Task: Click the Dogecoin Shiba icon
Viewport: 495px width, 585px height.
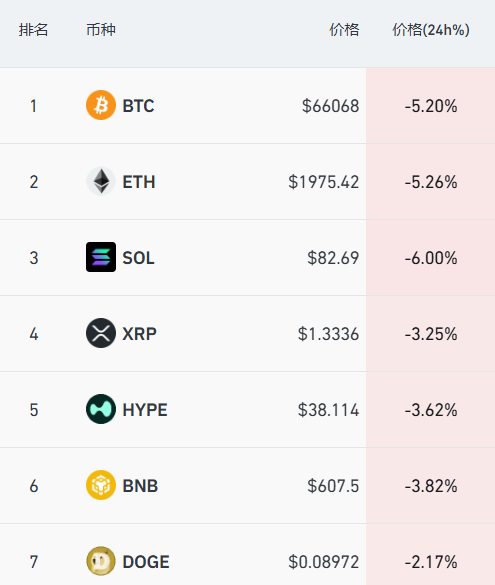Action: [x=101, y=561]
